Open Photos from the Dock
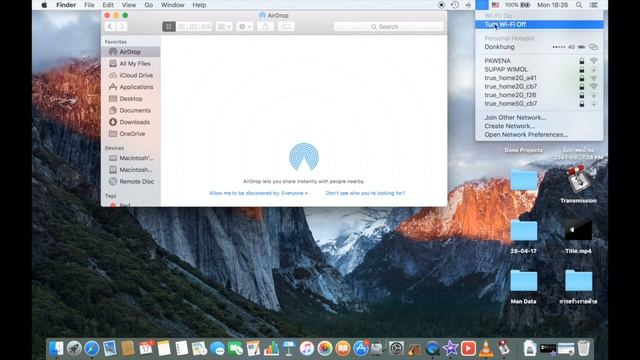The width and height of the screenshot is (640, 360). pos(325,348)
